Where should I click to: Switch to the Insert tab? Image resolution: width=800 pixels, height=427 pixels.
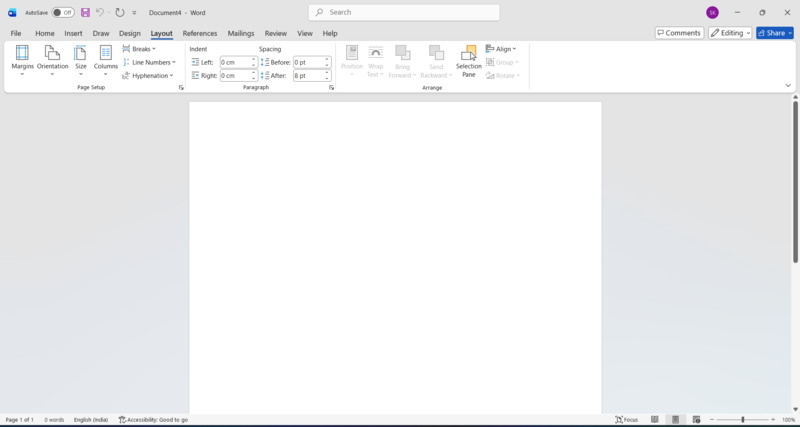click(x=73, y=33)
